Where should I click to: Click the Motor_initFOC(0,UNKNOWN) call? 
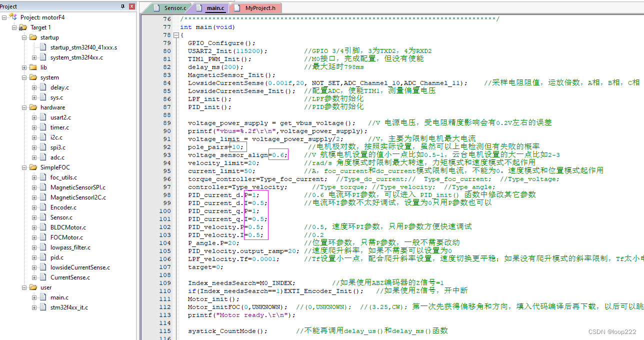coord(237,307)
